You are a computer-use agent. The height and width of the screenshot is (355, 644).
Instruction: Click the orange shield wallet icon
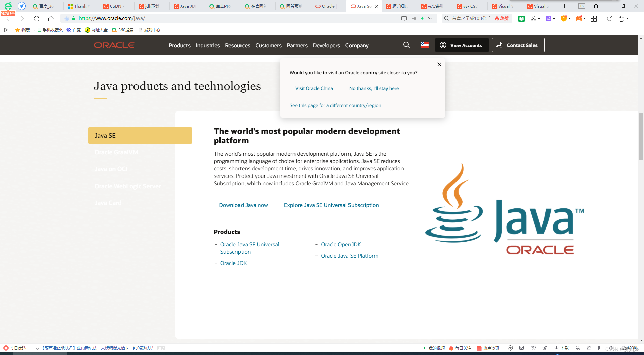(564, 19)
